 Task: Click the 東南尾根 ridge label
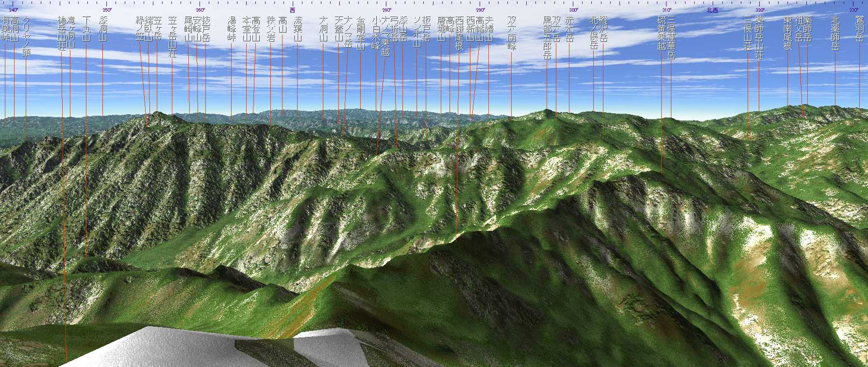point(788,33)
